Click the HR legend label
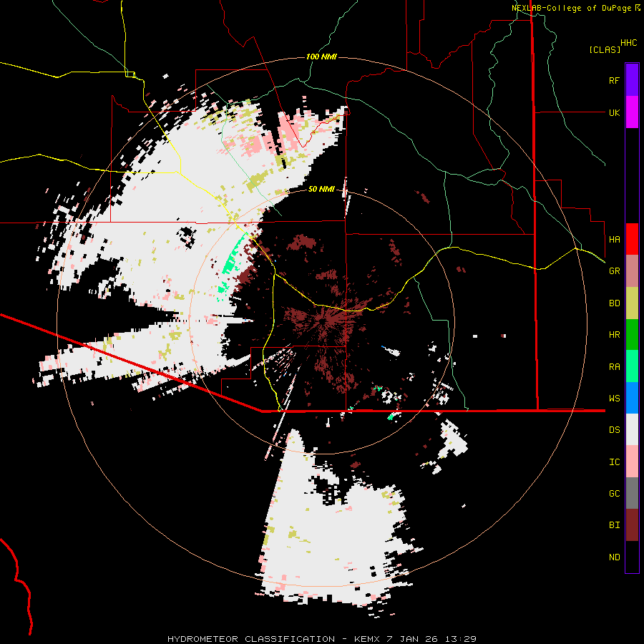The image size is (644, 644). tap(614, 335)
